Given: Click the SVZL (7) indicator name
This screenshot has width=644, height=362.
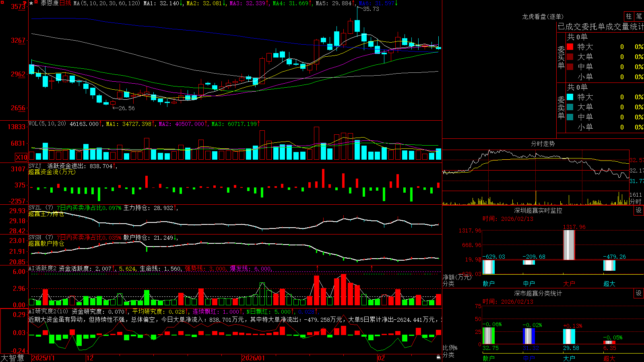Looking at the screenshot, I should tap(41, 208).
